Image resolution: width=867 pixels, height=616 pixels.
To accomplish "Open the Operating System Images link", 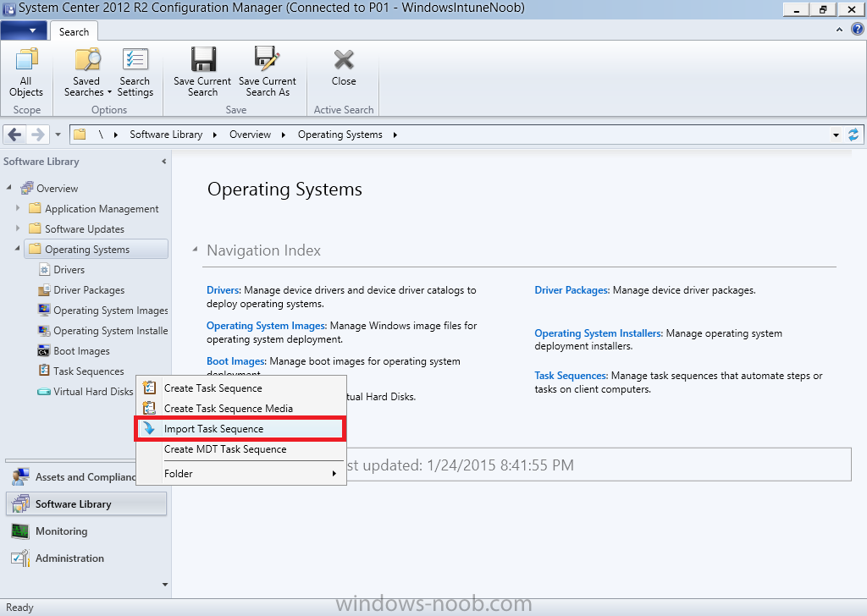I will [x=265, y=326].
